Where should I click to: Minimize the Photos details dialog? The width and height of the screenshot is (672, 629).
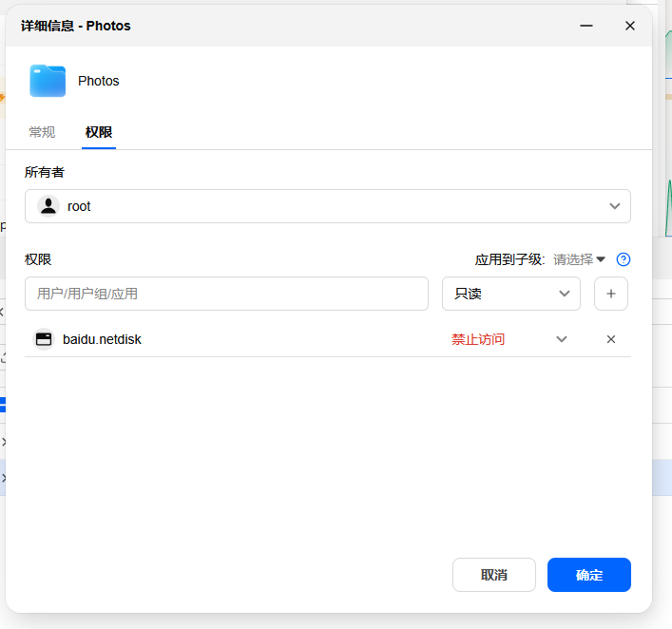586,26
